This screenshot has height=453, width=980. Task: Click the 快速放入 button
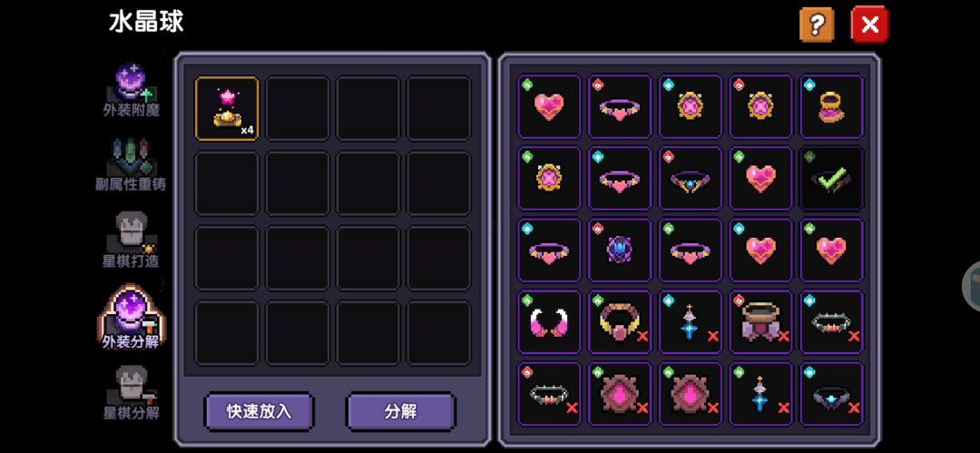[259, 411]
